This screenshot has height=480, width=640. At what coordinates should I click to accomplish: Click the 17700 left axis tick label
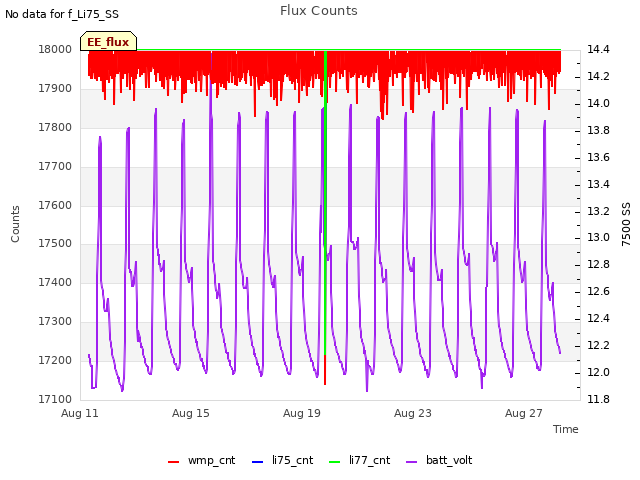tap(55, 166)
